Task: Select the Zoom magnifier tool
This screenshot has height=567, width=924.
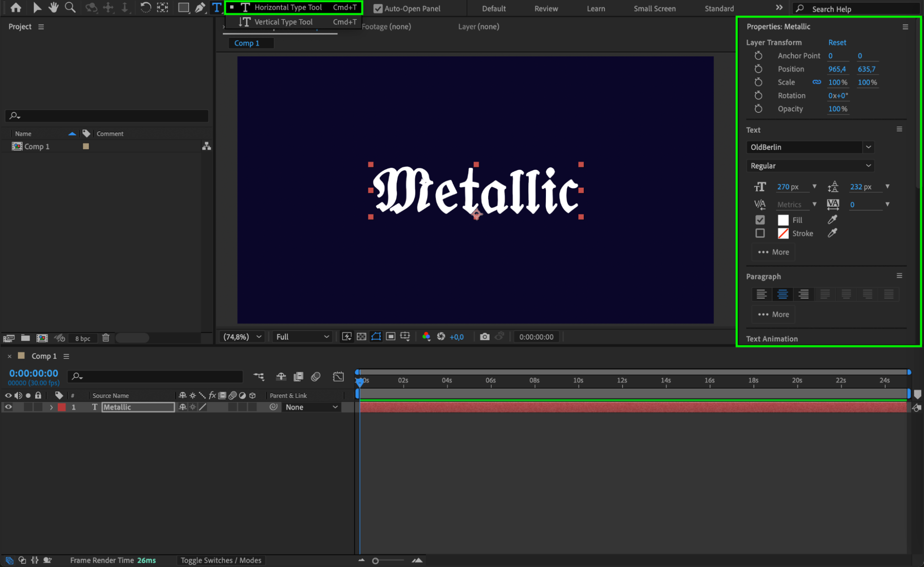Action: (70, 7)
